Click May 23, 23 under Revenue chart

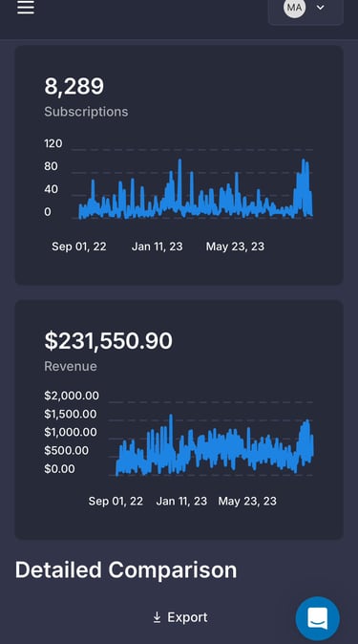[x=247, y=501]
